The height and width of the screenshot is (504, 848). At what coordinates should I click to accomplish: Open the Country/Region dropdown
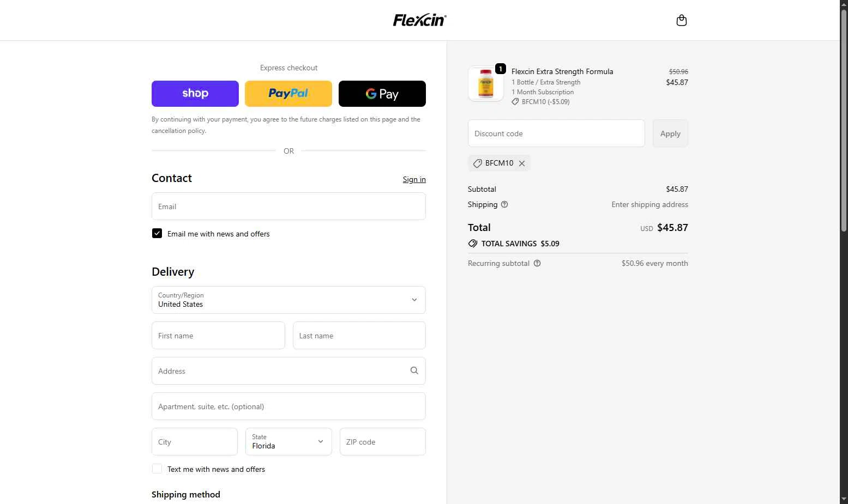(x=288, y=300)
